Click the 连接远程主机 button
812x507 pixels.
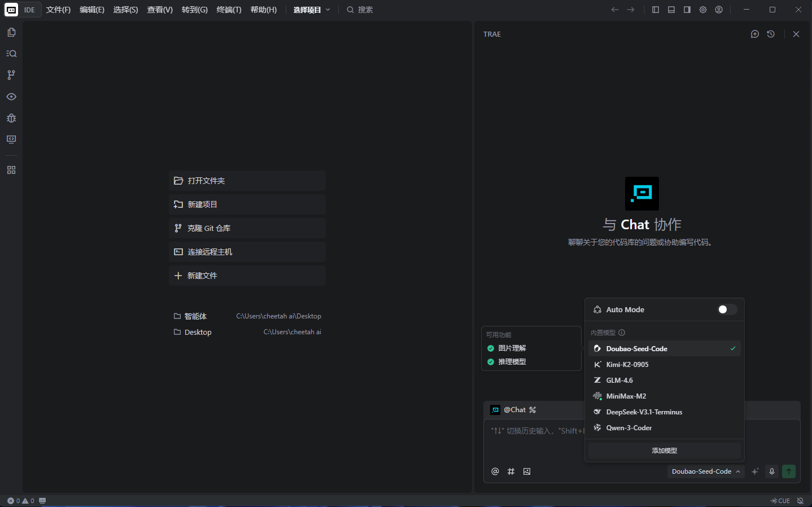pos(247,252)
